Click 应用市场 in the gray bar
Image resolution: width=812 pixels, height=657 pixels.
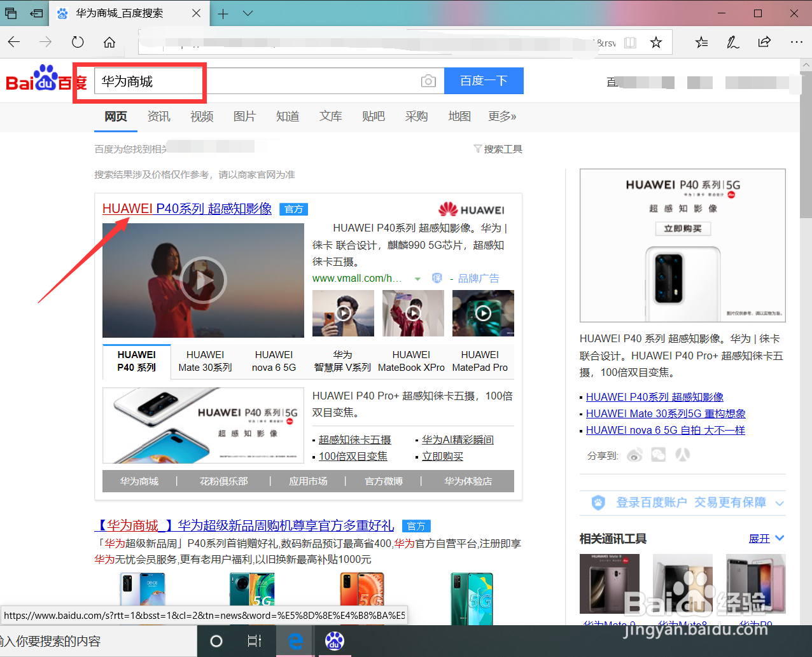pos(309,481)
